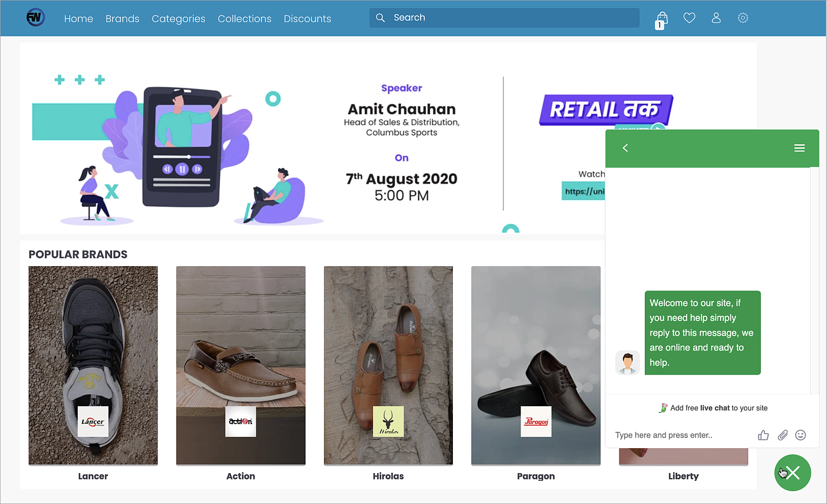
Task: Click the banner's phone video illustration
Action: pyautogui.click(x=182, y=147)
